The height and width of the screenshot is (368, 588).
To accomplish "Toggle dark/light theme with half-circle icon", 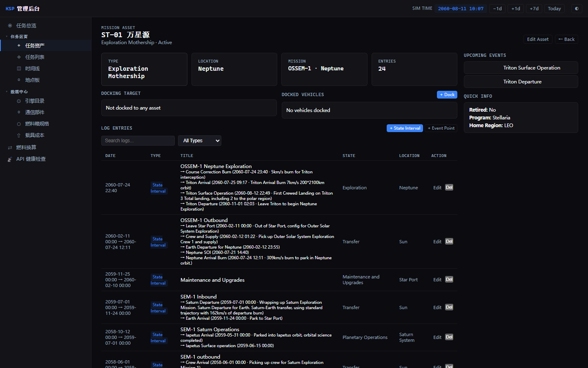I will pyautogui.click(x=577, y=9).
